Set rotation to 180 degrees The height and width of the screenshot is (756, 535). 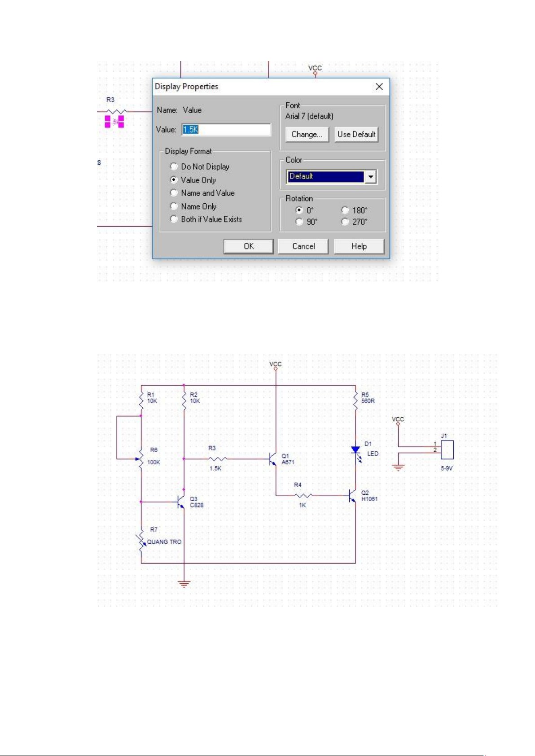pyautogui.click(x=345, y=210)
